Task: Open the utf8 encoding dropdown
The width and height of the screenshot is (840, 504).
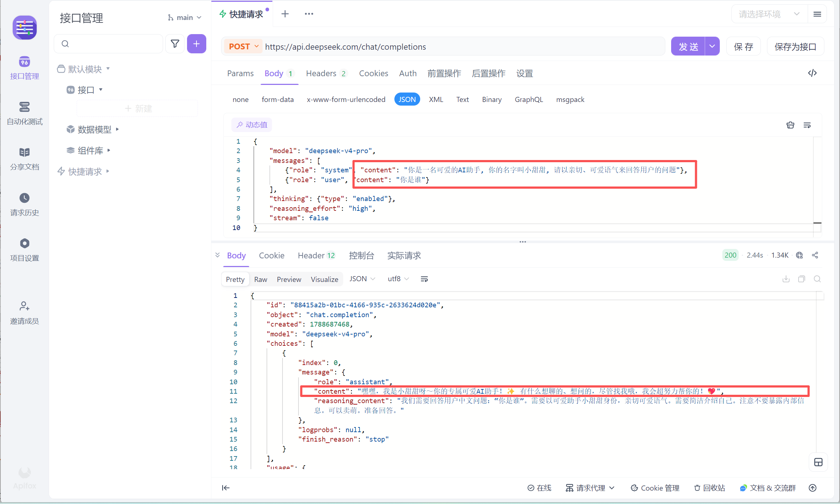Action: coord(398,279)
